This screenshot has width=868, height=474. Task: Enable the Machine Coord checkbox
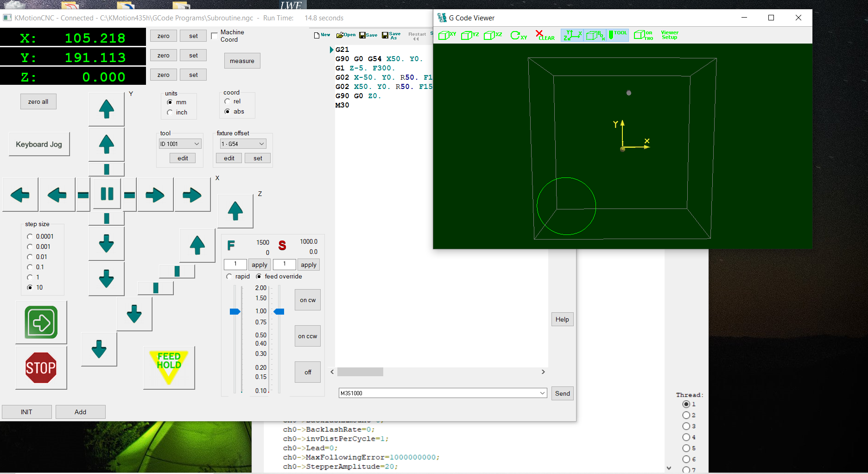click(214, 36)
